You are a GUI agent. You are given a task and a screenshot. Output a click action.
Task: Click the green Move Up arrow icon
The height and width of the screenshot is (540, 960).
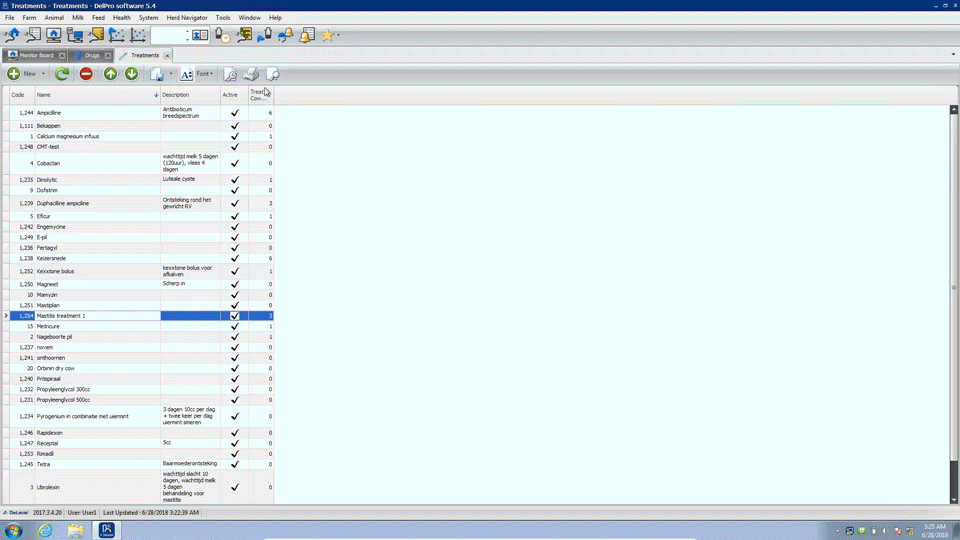click(x=110, y=74)
